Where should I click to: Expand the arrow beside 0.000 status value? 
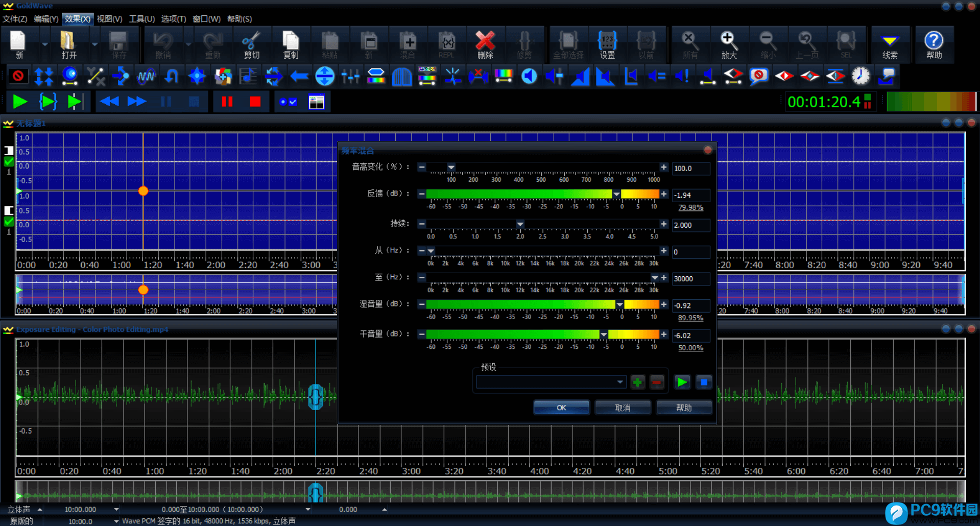(385, 510)
